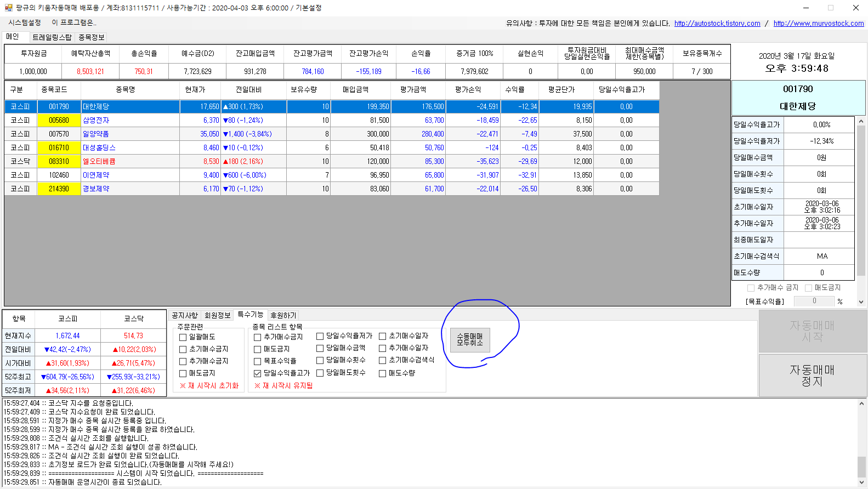Switch to the 메인 tab
This screenshot has height=489, width=868.
(13, 37)
